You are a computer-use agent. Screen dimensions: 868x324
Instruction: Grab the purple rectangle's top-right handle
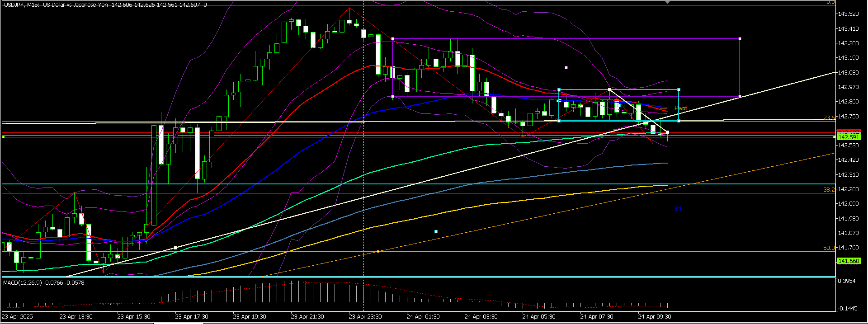[740, 39]
